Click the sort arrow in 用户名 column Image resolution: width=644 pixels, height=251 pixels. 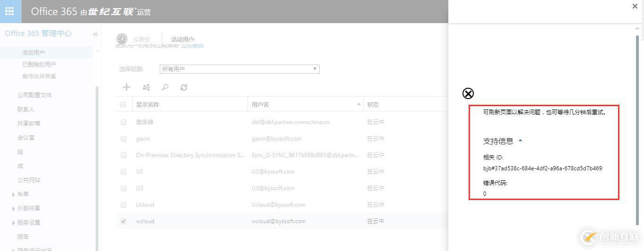coord(359,104)
